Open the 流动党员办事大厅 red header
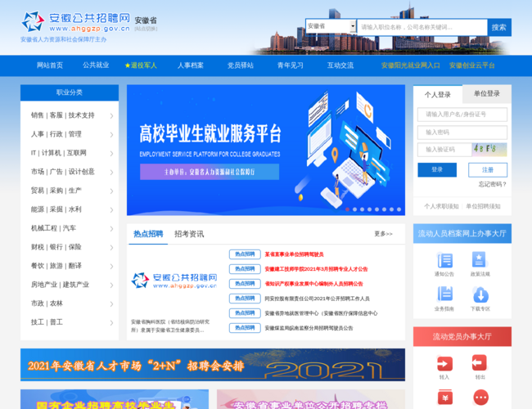Viewport: 532px width, 409px height. point(462,336)
